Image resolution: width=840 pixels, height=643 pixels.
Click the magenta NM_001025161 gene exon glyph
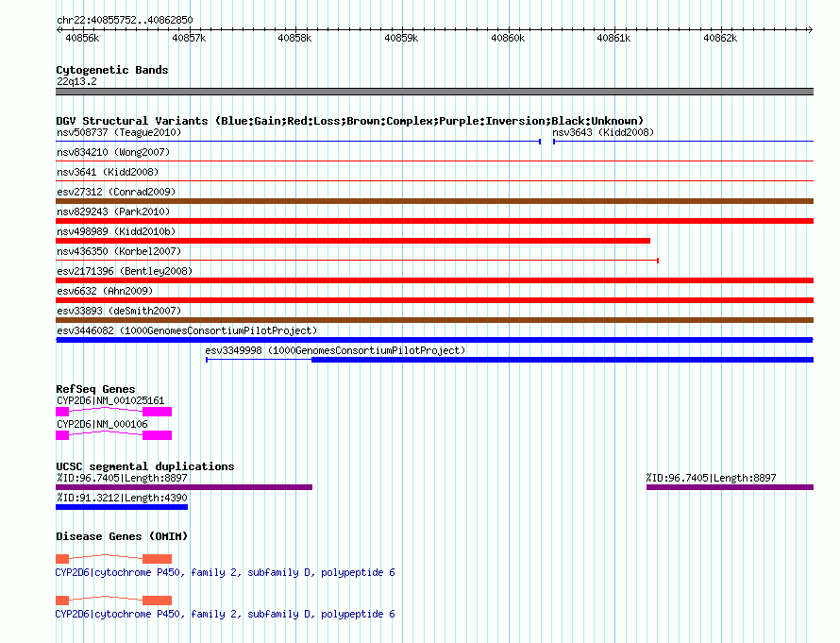[113, 412]
